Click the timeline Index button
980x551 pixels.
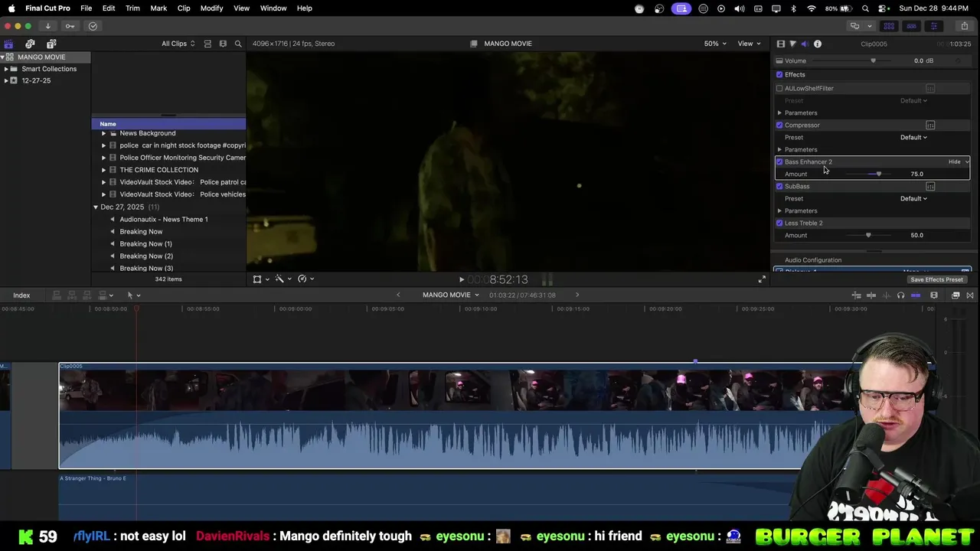[x=21, y=295]
